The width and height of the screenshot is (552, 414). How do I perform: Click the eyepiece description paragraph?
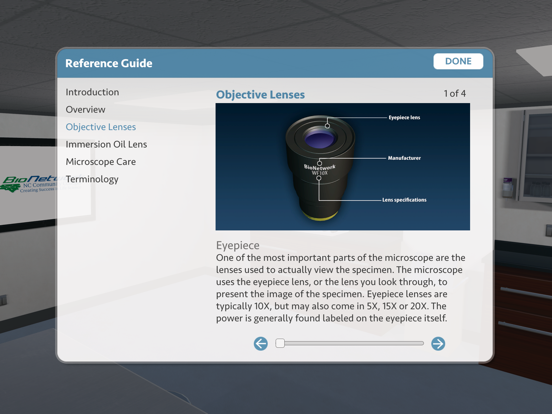[340, 288]
